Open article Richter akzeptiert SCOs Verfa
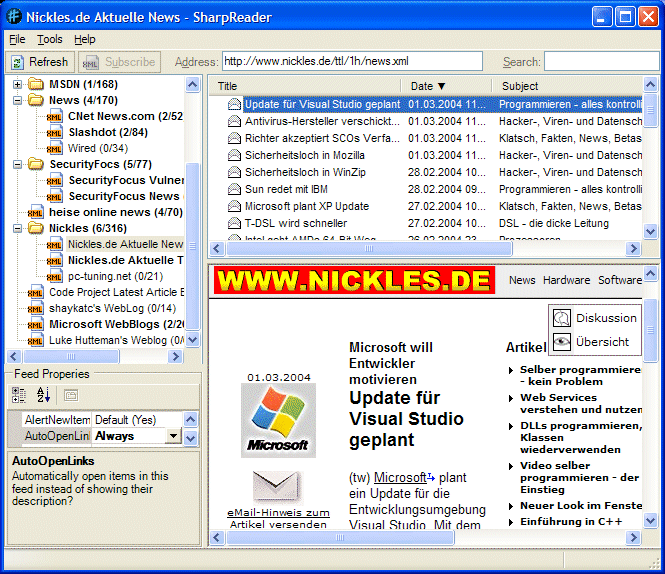665x574 pixels. 322,138
